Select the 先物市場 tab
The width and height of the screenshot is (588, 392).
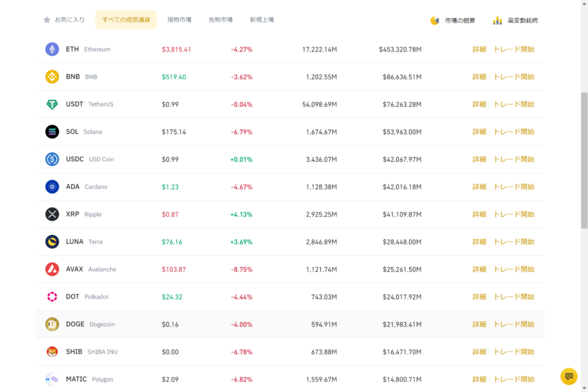(x=220, y=20)
